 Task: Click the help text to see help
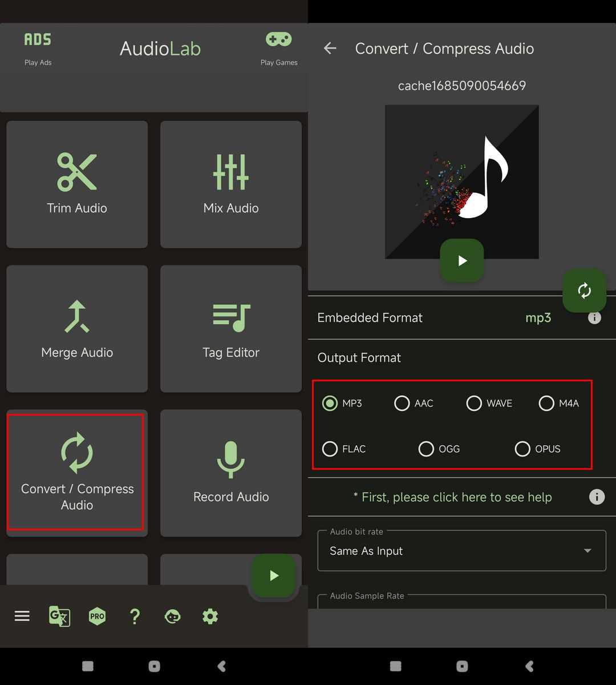click(x=453, y=497)
